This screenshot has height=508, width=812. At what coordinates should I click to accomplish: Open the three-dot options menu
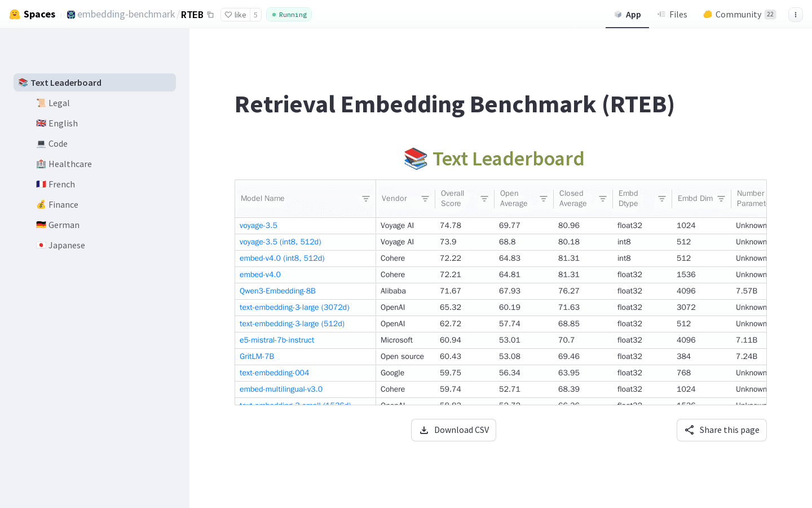click(796, 15)
